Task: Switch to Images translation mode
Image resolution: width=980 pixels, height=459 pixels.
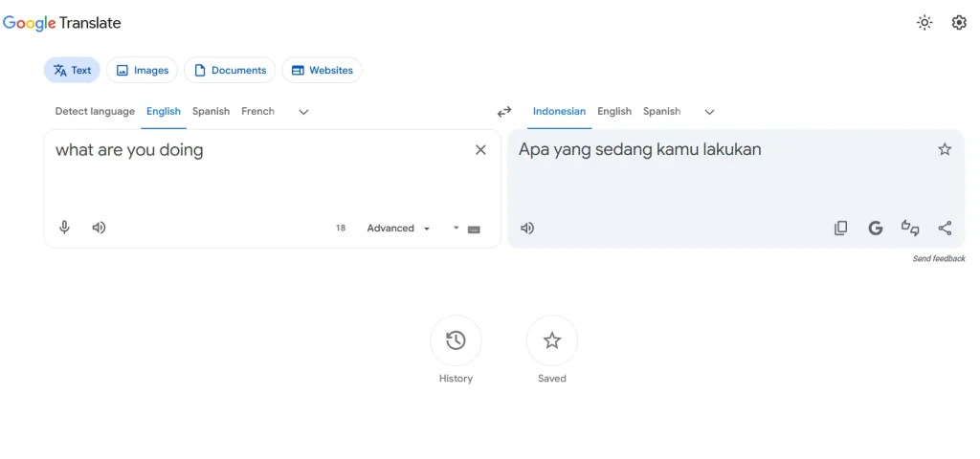Action: coord(142,70)
